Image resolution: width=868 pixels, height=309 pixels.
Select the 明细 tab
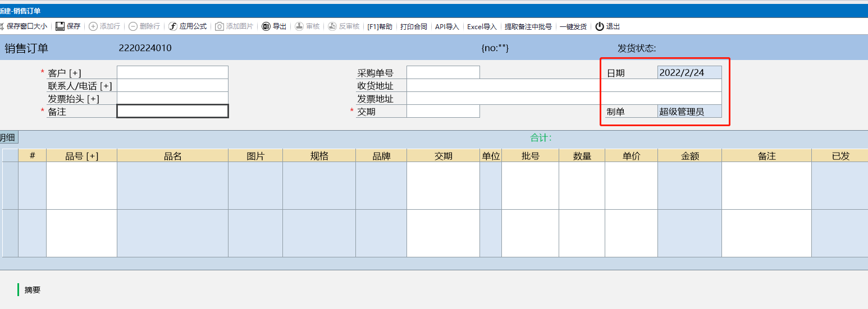click(x=8, y=137)
